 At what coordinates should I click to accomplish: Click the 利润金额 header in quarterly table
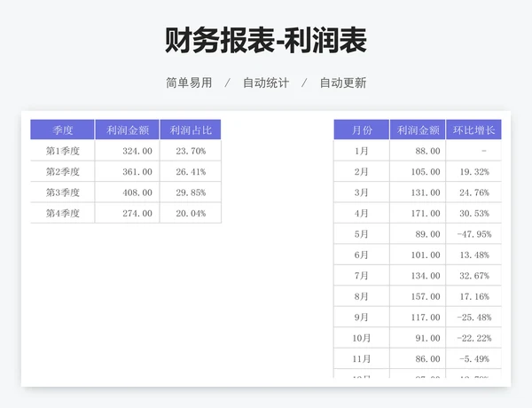[x=127, y=129]
